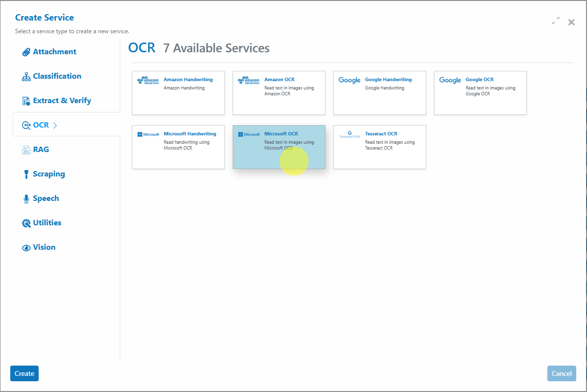
Task: Select the Speech category
Action: pyautogui.click(x=46, y=198)
